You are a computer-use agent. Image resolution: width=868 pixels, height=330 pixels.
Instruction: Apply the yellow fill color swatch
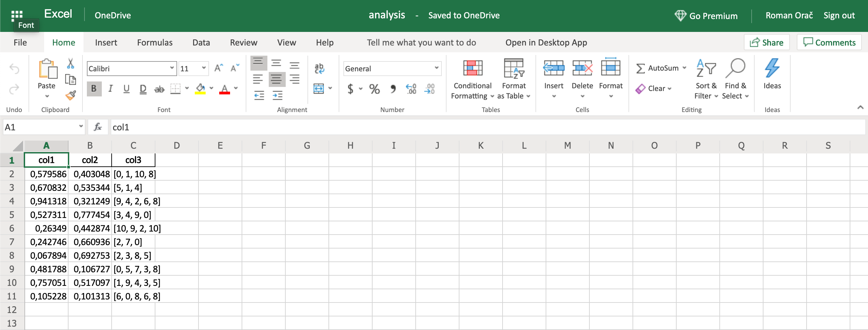[200, 89]
